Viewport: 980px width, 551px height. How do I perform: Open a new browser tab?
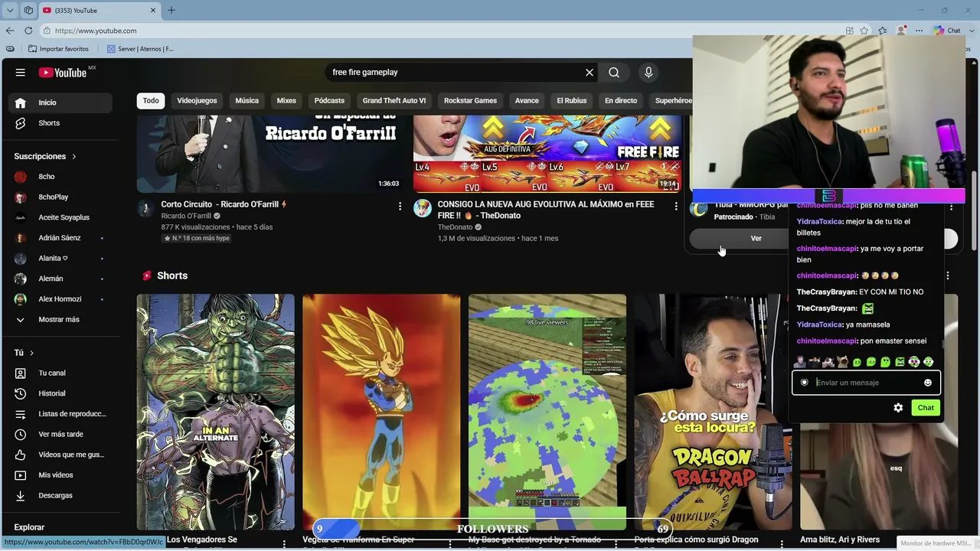tap(171, 10)
